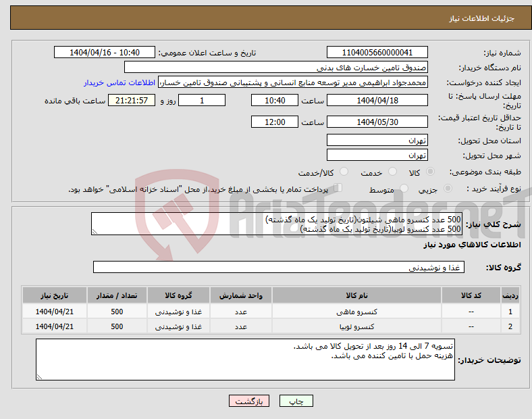
Task: Click row number 2 cell
Action: pyautogui.click(x=510, y=326)
